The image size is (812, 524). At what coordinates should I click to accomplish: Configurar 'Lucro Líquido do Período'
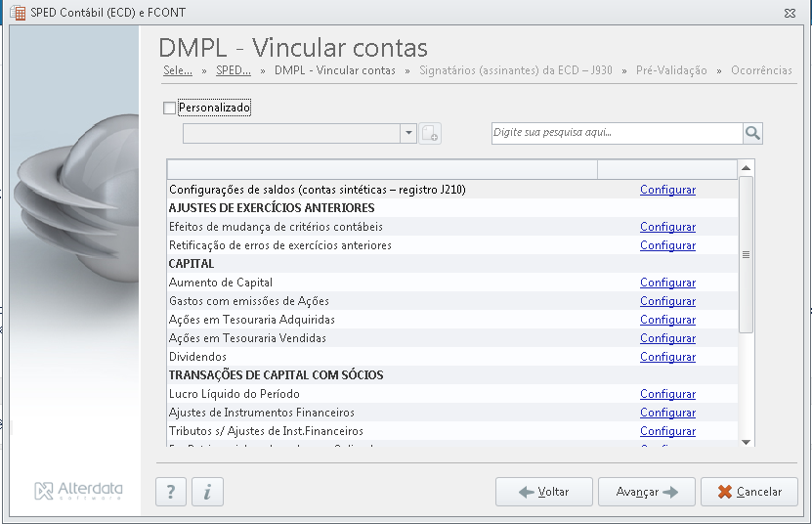[x=667, y=394]
